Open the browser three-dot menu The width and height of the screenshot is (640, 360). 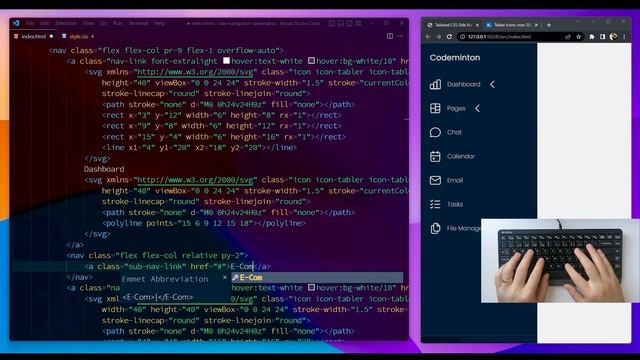pyautogui.click(x=624, y=37)
